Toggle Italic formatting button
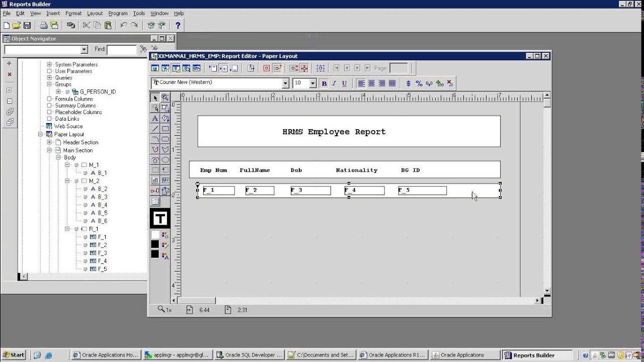 tap(334, 83)
